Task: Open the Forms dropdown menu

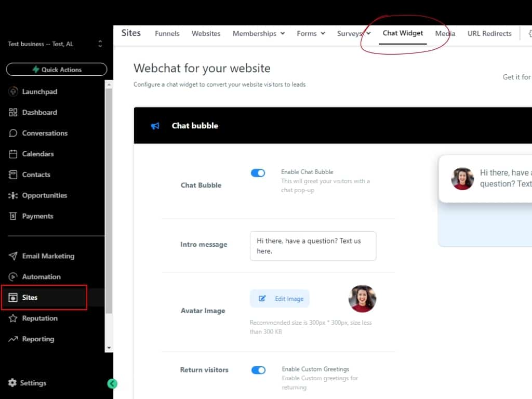Action: [x=311, y=33]
